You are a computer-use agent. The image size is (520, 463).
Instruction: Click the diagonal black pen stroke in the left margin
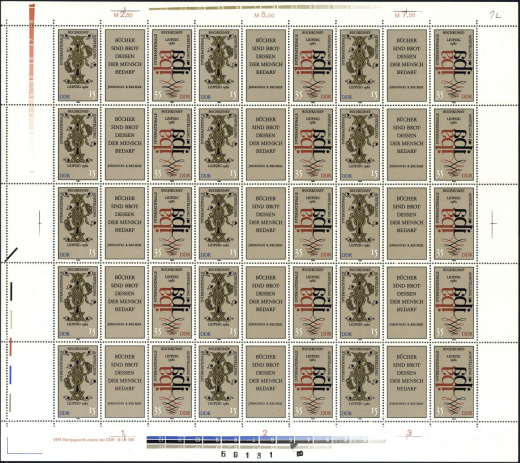click(x=11, y=255)
